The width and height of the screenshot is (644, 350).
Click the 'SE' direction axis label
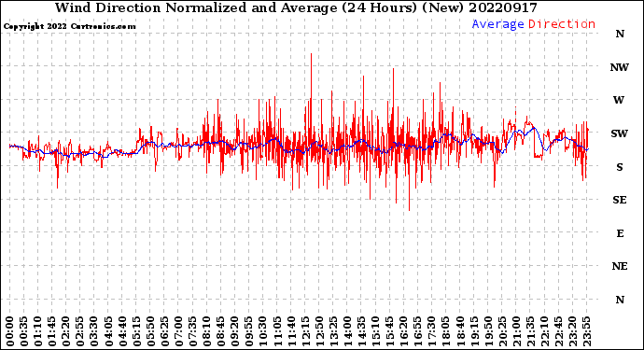620,200
